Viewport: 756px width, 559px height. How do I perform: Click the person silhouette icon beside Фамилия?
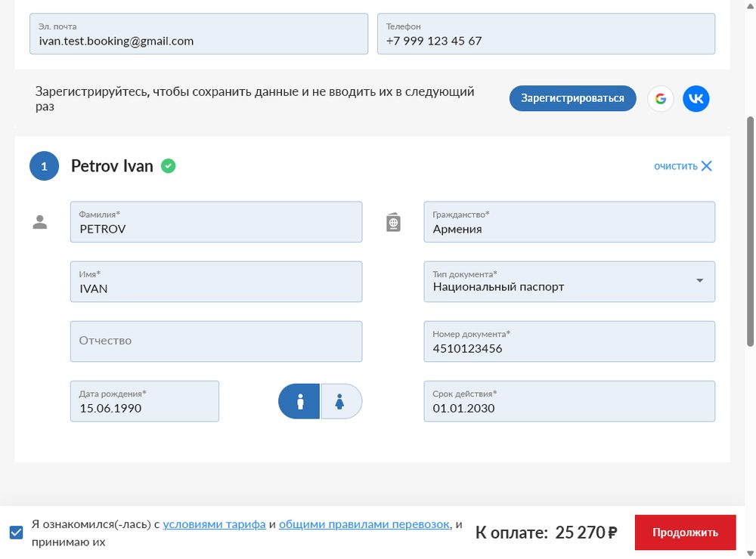point(40,222)
